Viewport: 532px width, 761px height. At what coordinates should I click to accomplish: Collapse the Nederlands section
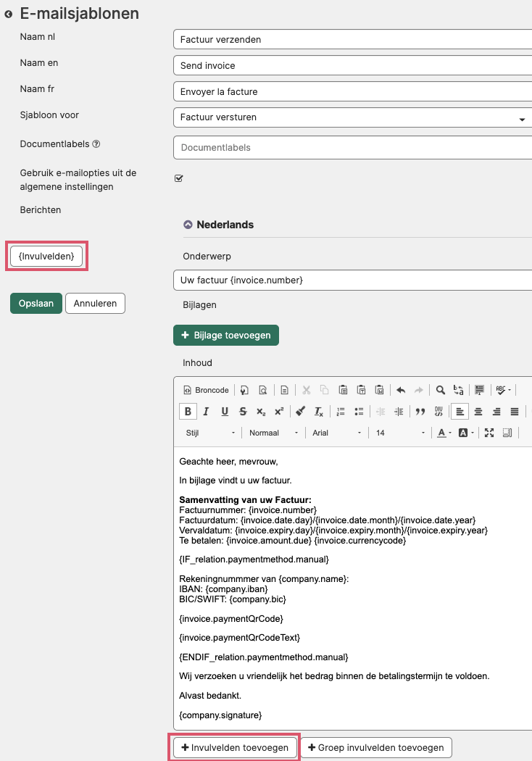[188, 225]
